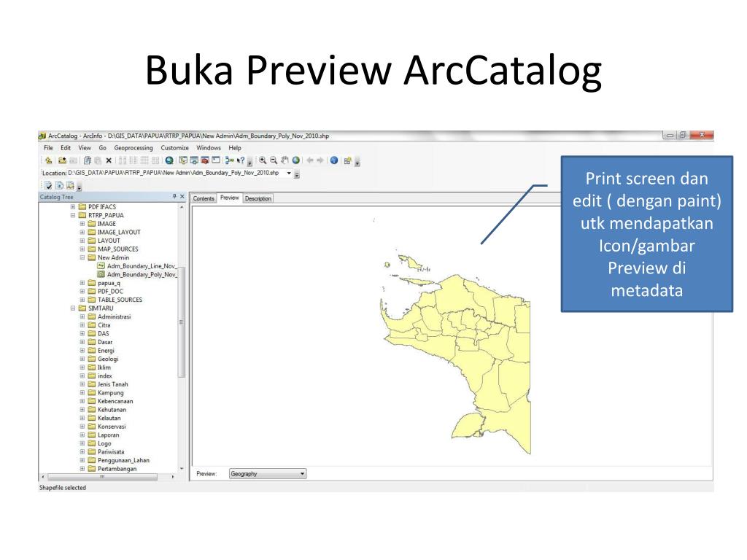Open the Catalog Tree window icon
The width and height of the screenshot is (747, 560).
[183, 160]
